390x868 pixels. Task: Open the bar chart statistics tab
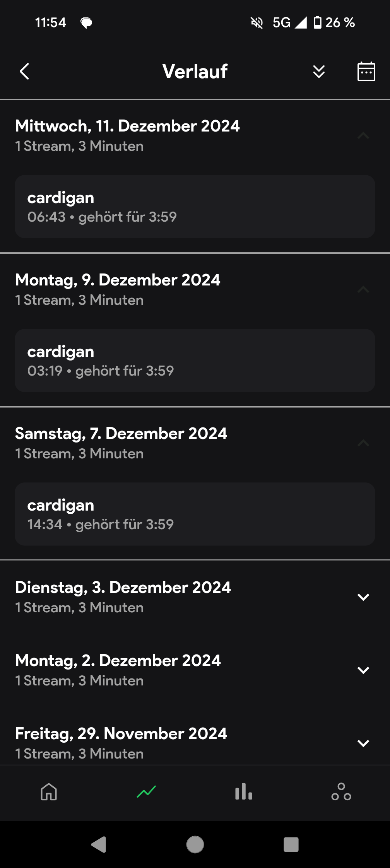244,791
